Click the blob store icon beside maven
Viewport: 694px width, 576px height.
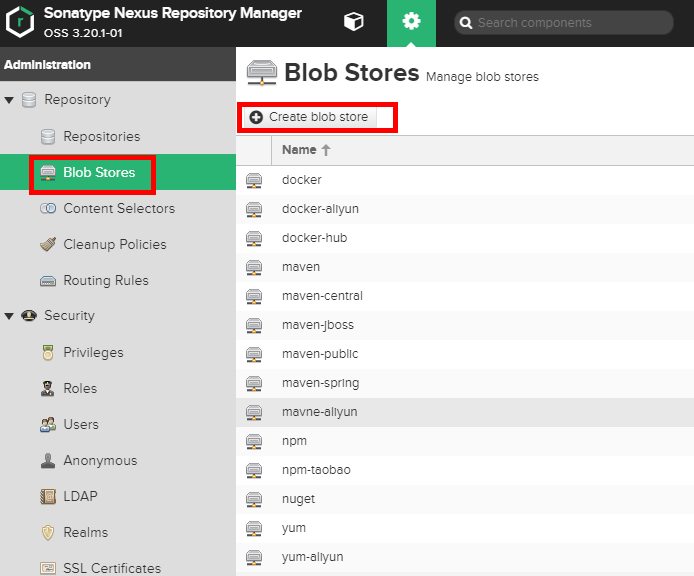pyautogui.click(x=254, y=267)
